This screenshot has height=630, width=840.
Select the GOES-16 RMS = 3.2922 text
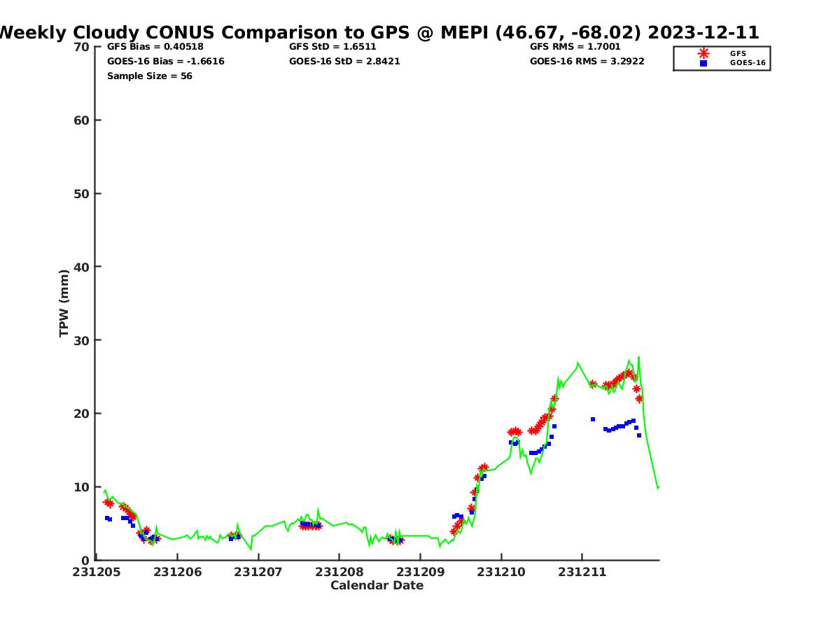587,62
